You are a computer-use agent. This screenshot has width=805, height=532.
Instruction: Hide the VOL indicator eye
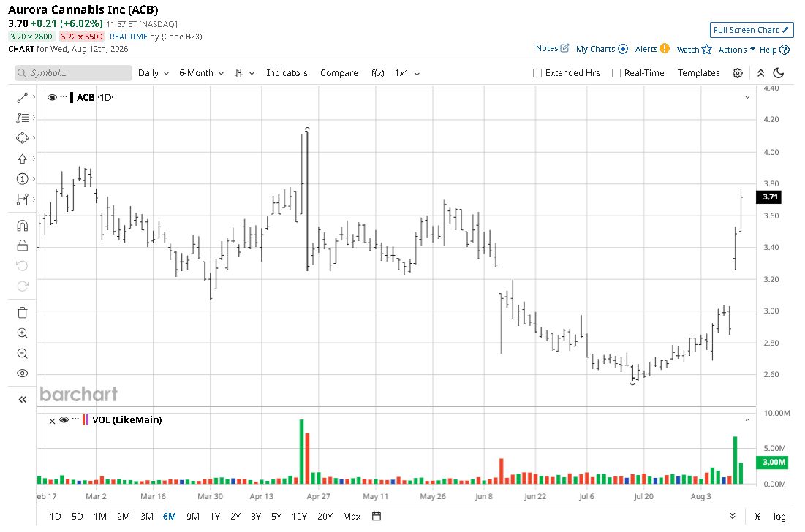click(64, 419)
